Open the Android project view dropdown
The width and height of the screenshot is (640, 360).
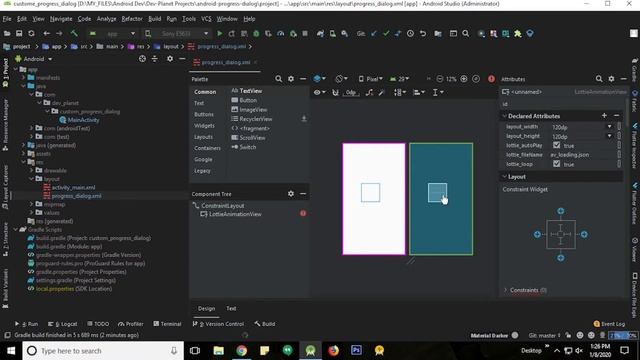pyautogui.click(x=33, y=59)
